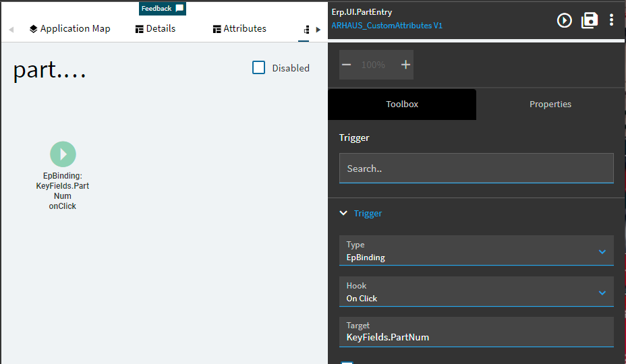Open the Type dropdown showing EpBinding
626x364 pixels.
(476, 251)
